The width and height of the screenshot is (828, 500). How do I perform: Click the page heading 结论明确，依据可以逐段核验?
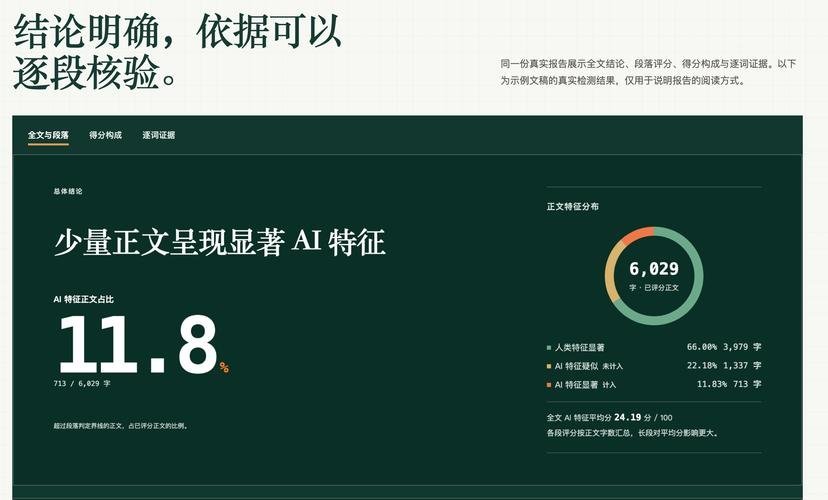point(177,51)
